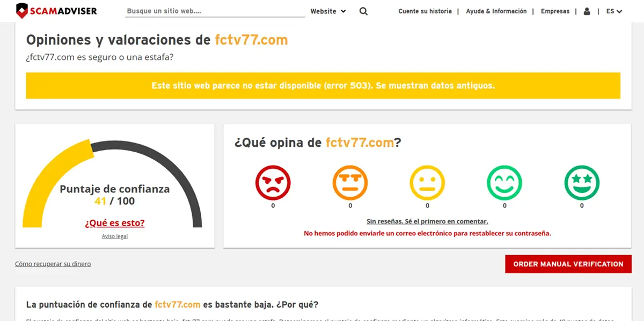The width and height of the screenshot is (644, 321).
Task: Select the green smiling face rating
Action: tap(504, 182)
